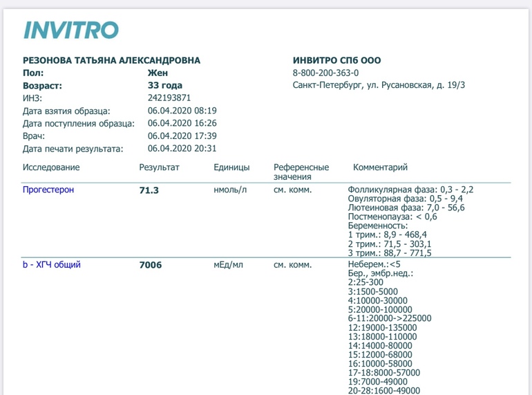
Task: Select the ХГЧ result value 7006
Action: tap(151, 265)
